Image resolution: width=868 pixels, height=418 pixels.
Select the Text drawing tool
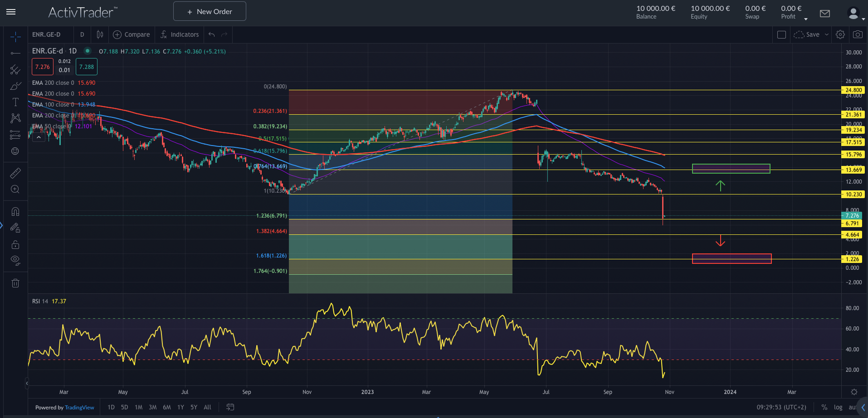[15, 102]
